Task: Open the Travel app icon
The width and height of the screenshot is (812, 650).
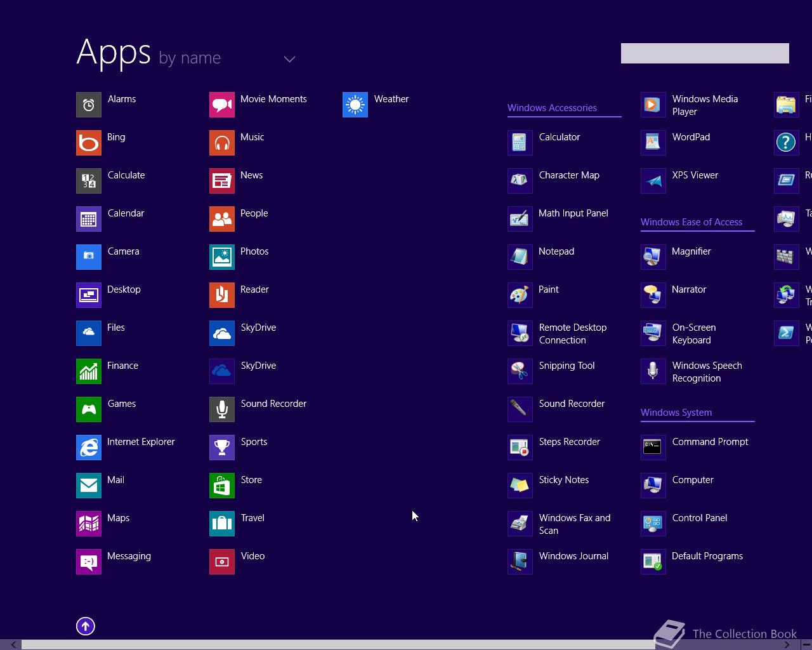Action: click(x=222, y=524)
